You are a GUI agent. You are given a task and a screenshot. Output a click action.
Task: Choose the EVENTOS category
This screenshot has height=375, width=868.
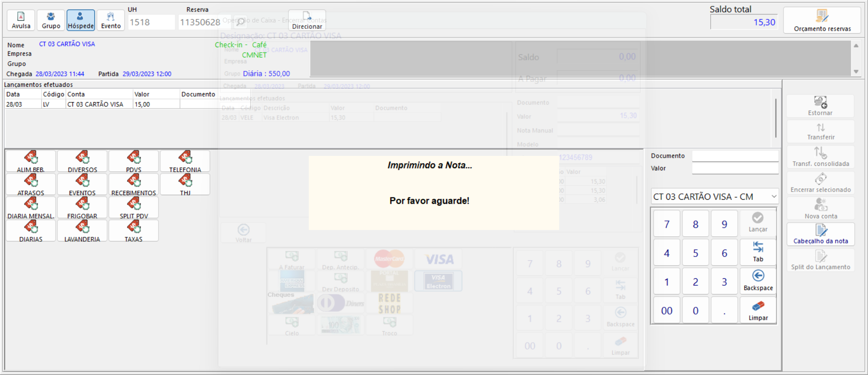[x=82, y=184]
